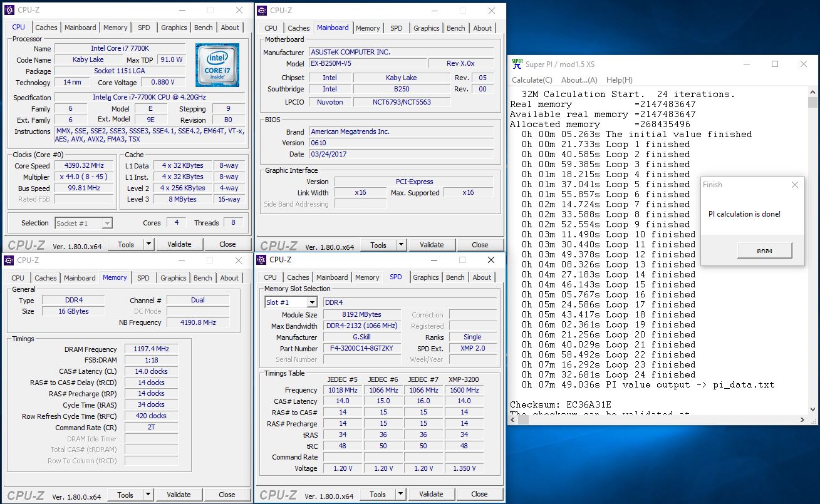Click the Super PI title bar icon

coord(517,64)
